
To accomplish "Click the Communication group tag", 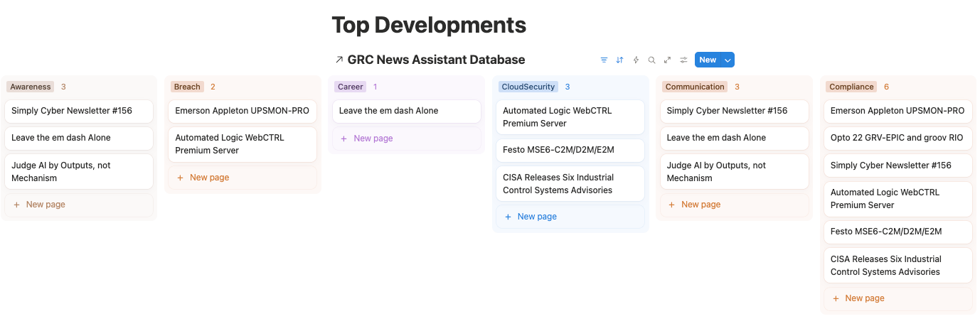I will tap(695, 87).
